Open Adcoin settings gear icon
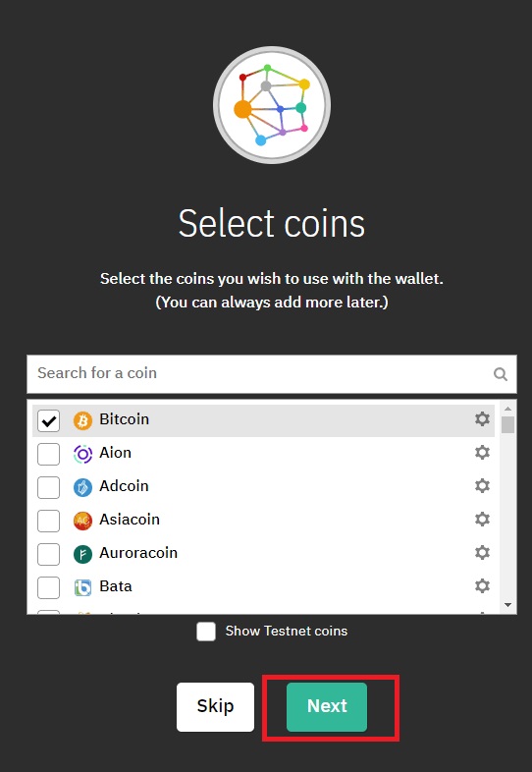The width and height of the screenshot is (532, 772). point(482,486)
